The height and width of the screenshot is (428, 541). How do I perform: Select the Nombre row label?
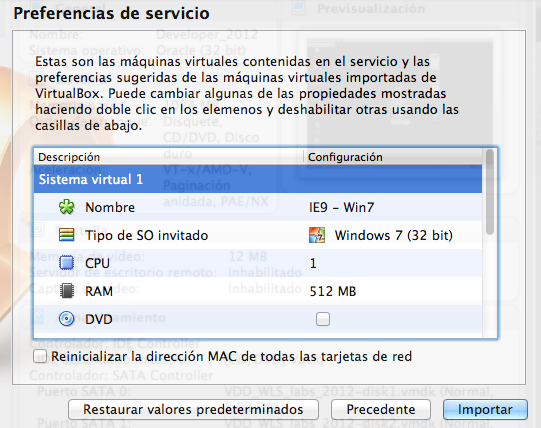tap(110, 207)
